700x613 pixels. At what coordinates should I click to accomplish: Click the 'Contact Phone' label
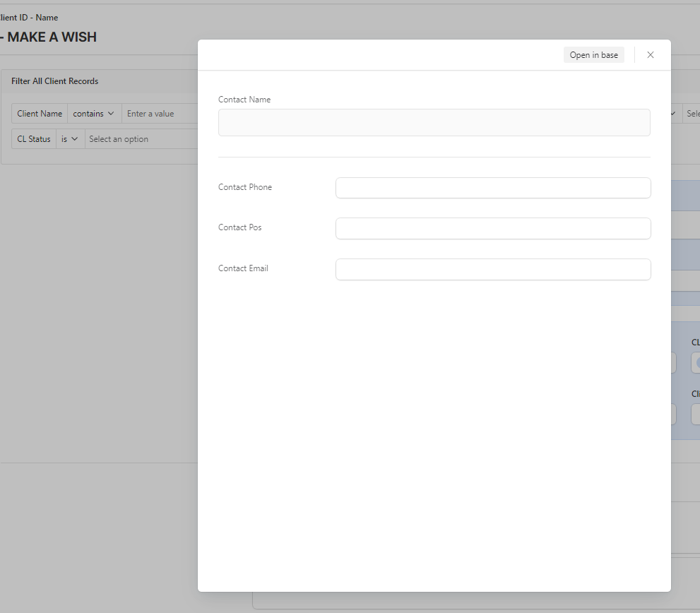pyautogui.click(x=244, y=187)
